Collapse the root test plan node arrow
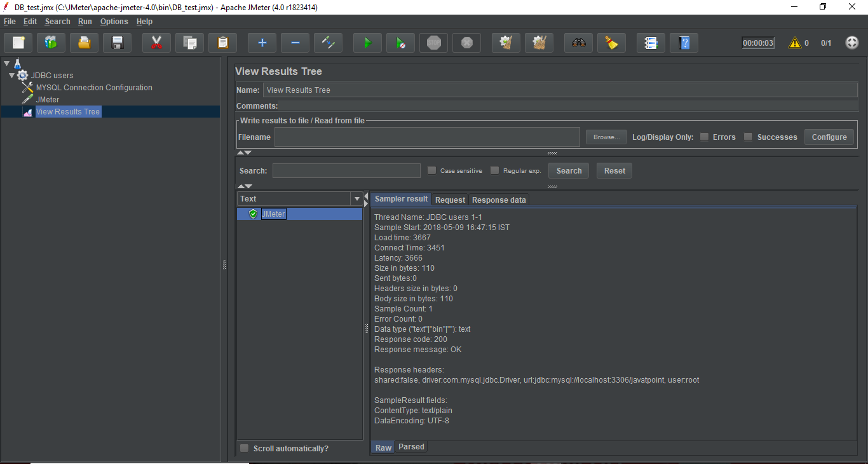Screen dimensions: 868x464 pyautogui.click(x=6, y=63)
